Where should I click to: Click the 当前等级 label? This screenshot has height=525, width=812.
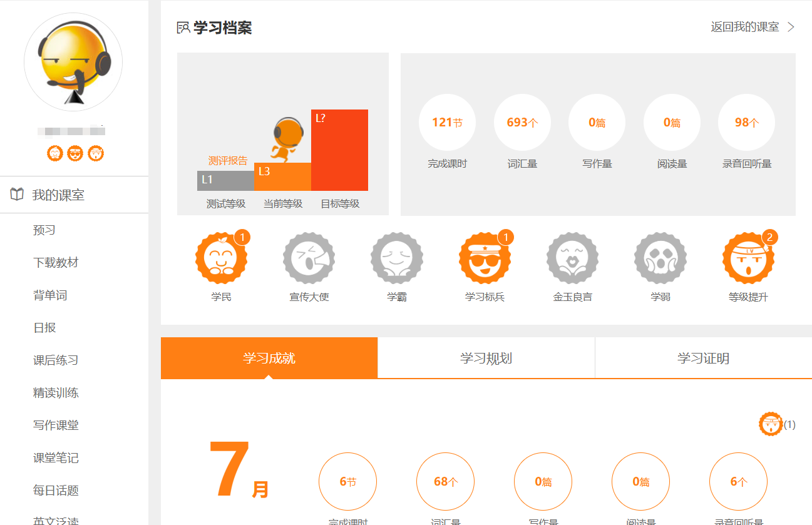tap(283, 204)
